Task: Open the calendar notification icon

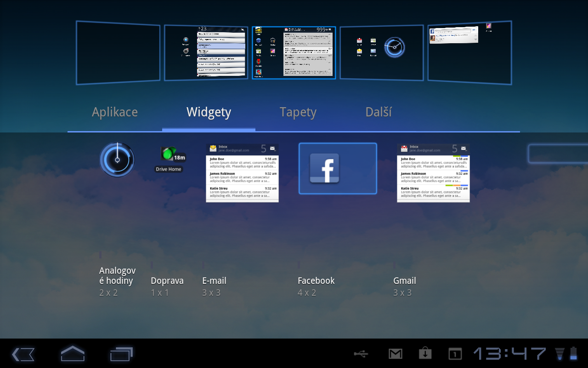Action: [454, 354]
